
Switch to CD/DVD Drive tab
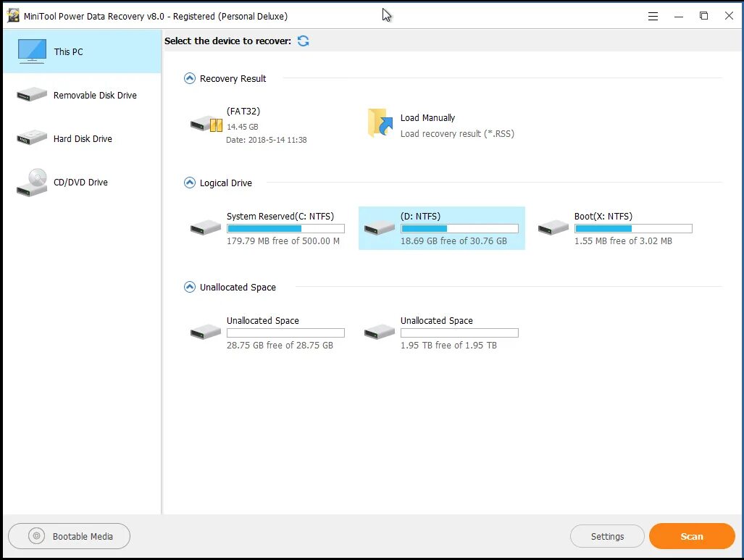click(82, 183)
